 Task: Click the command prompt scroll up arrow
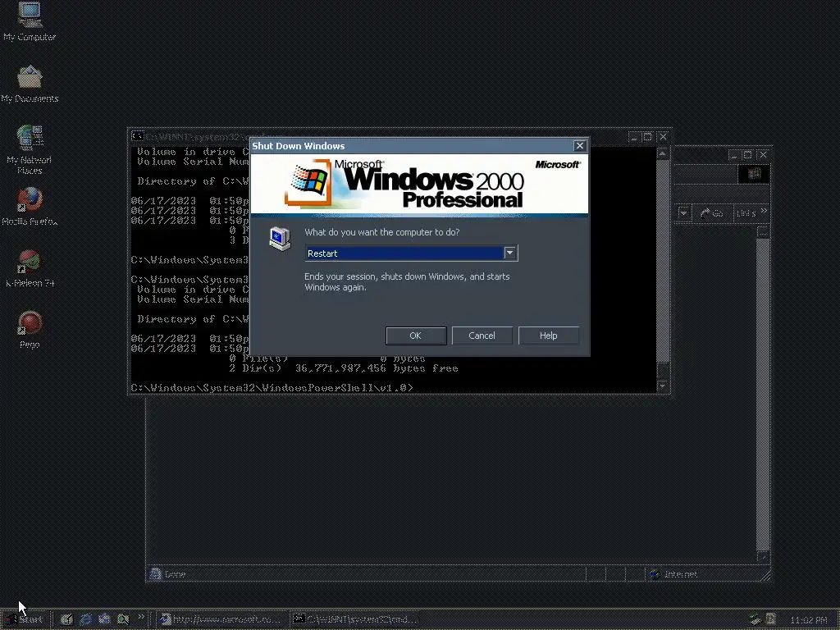(x=663, y=154)
